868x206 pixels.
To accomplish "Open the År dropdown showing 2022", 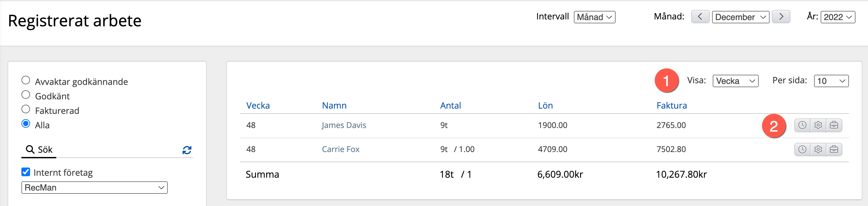I will click(838, 17).
